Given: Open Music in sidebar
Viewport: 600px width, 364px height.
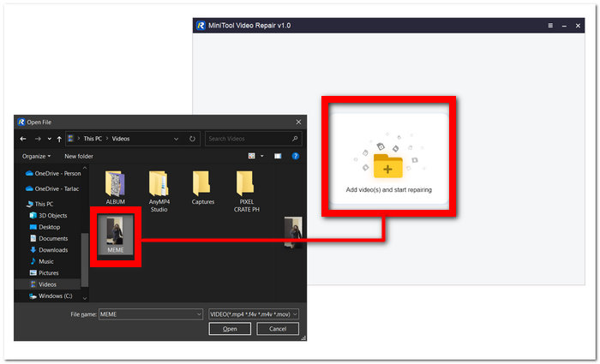Looking at the screenshot, I should [42, 261].
